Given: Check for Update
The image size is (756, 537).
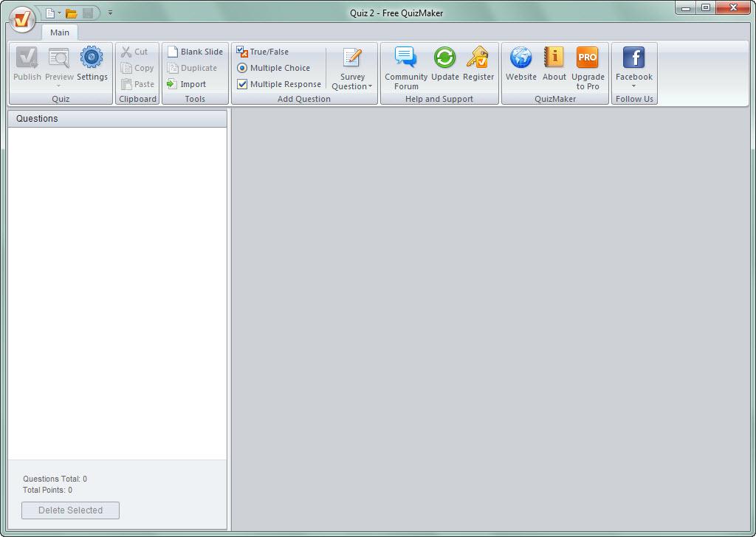Looking at the screenshot, I should coord(445,64).
